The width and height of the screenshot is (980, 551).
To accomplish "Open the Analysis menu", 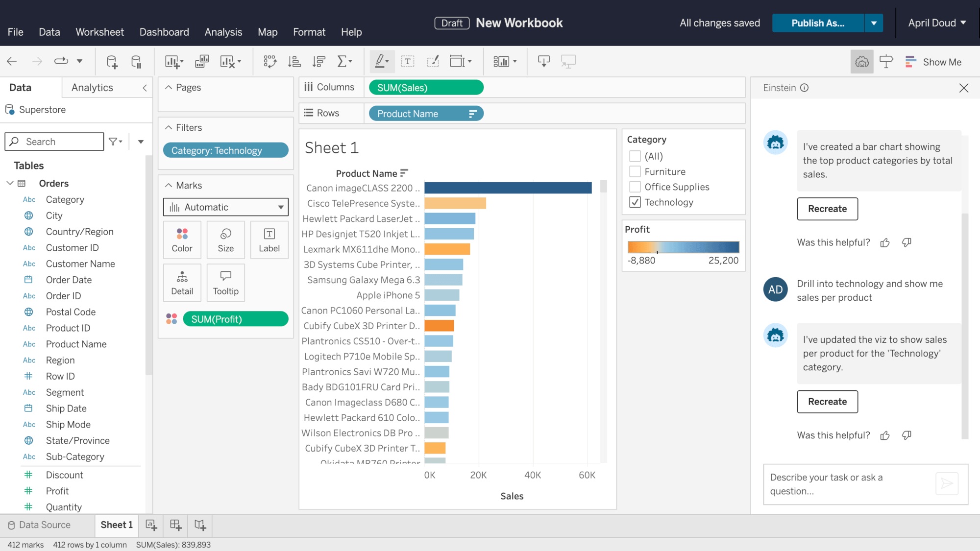I will tap(223, 32).
